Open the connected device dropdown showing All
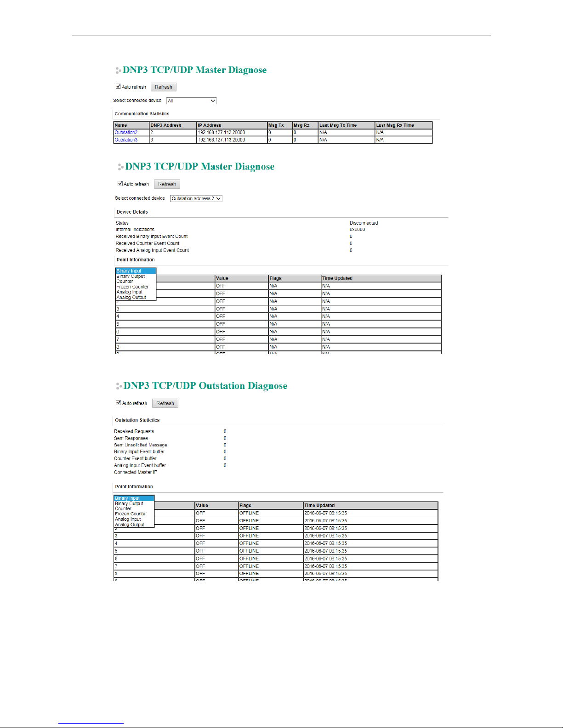The height and width of the screenshot is (728, 563). coord(191,101)
